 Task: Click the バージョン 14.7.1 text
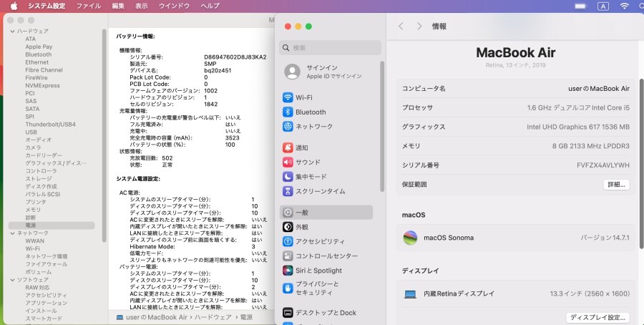tap(605, 238)
